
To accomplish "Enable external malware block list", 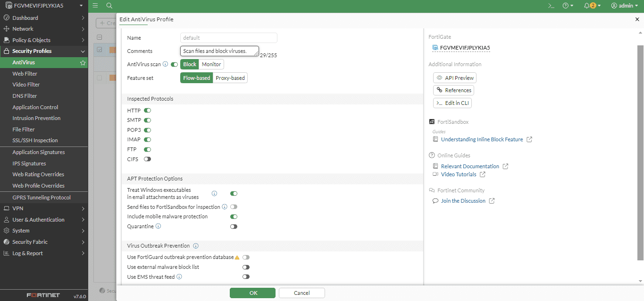I will click(x=246, y=267).
